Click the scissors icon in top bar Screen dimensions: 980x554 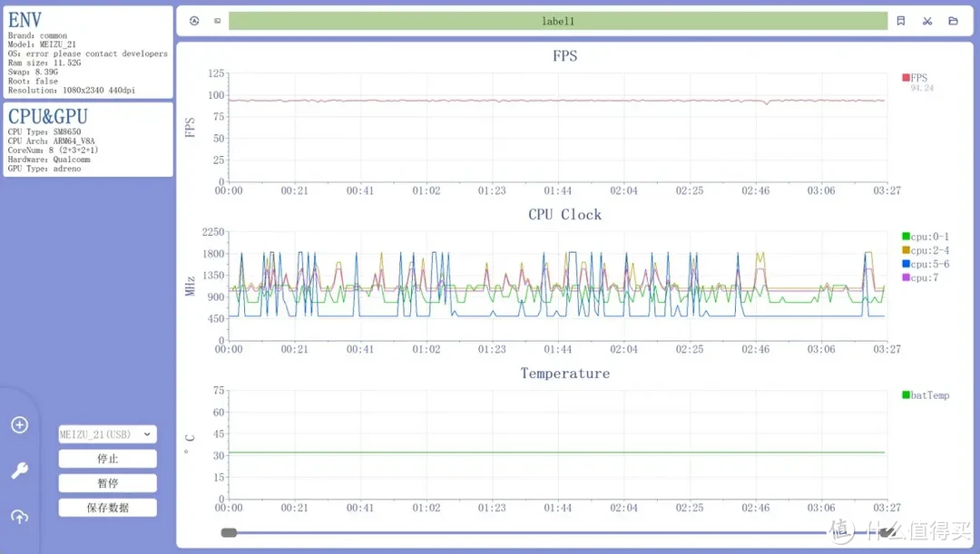pos(926,21)
